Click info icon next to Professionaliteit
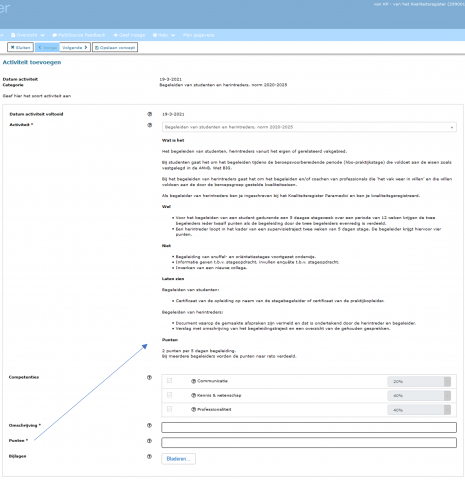This screenshot has height=480, width=465. click(193, 409)
